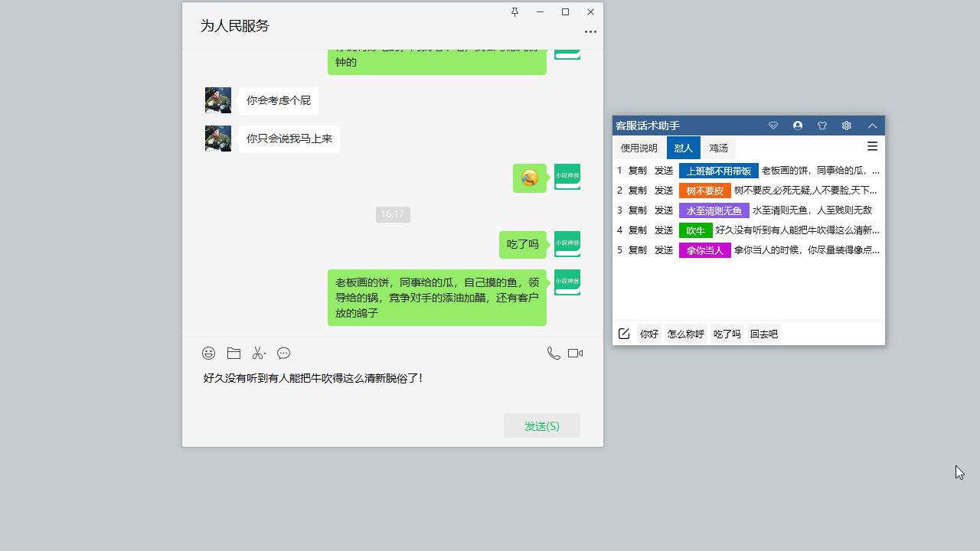Open the user account icon in 客服话术助手

[798, 126]
